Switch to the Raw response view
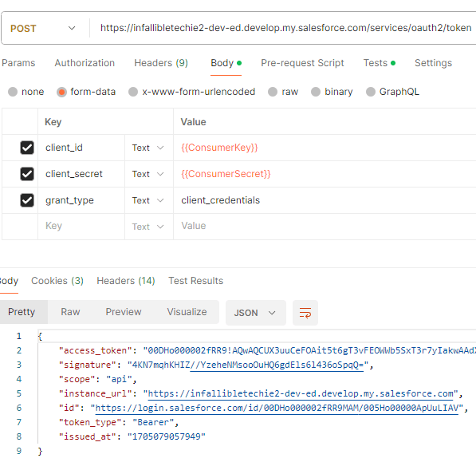The width and height of the screenshot is (476, 462). coord(70,312)
